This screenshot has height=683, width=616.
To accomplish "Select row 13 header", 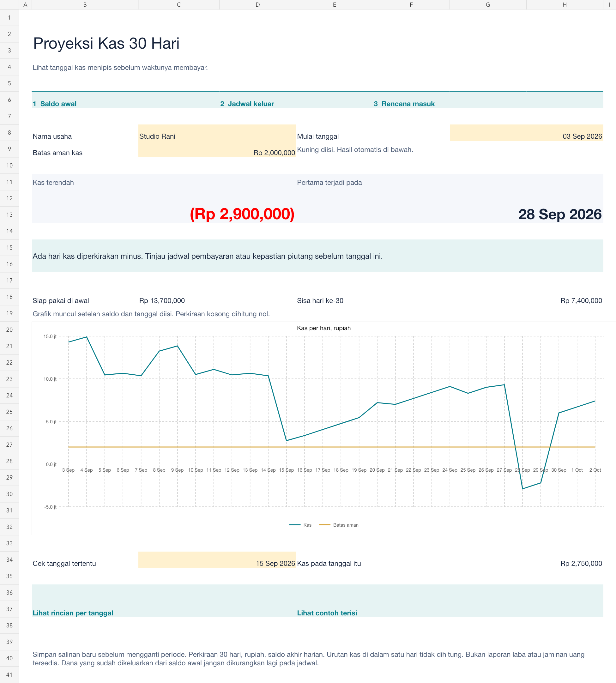I will pos(9,215).
